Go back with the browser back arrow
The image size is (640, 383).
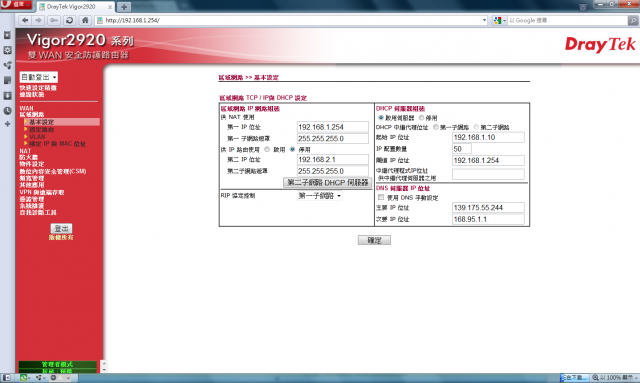point(25,20)
